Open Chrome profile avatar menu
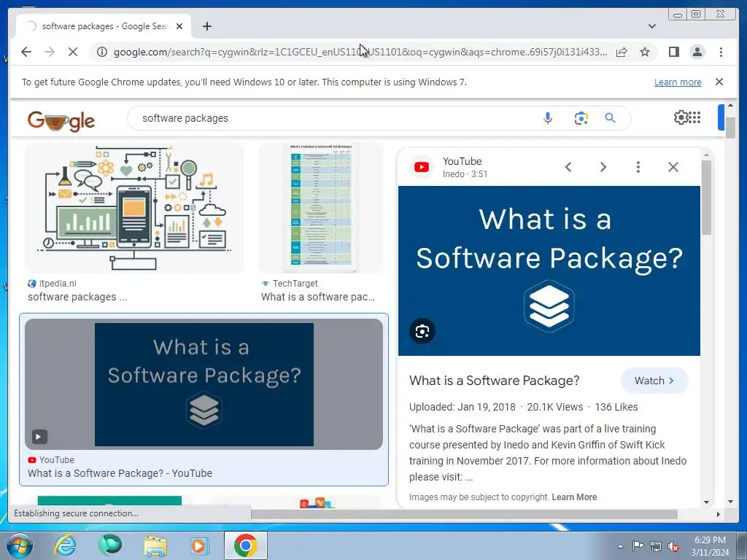This screenshot has height=560, width=747. pos(697,52)
